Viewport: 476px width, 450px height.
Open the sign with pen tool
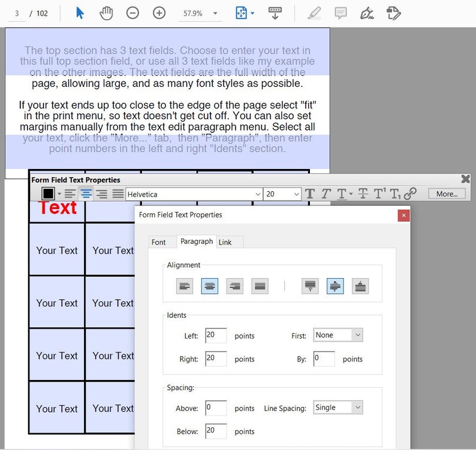point(367,13)
